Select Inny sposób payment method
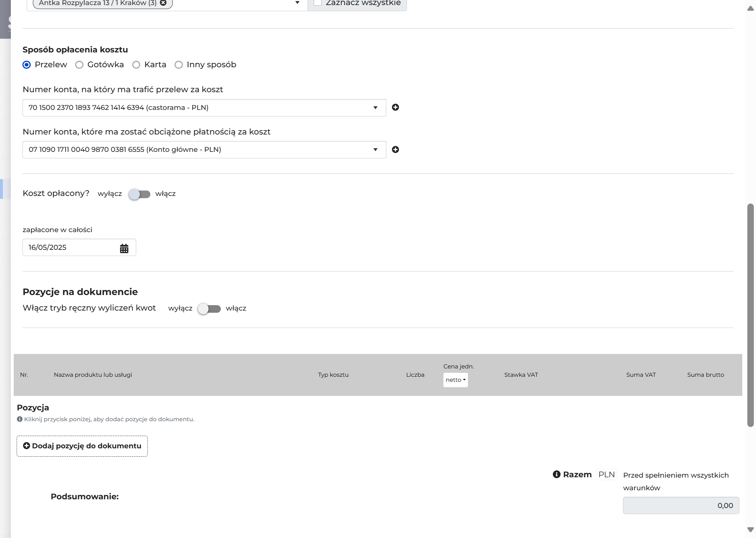 pos(179,65)
